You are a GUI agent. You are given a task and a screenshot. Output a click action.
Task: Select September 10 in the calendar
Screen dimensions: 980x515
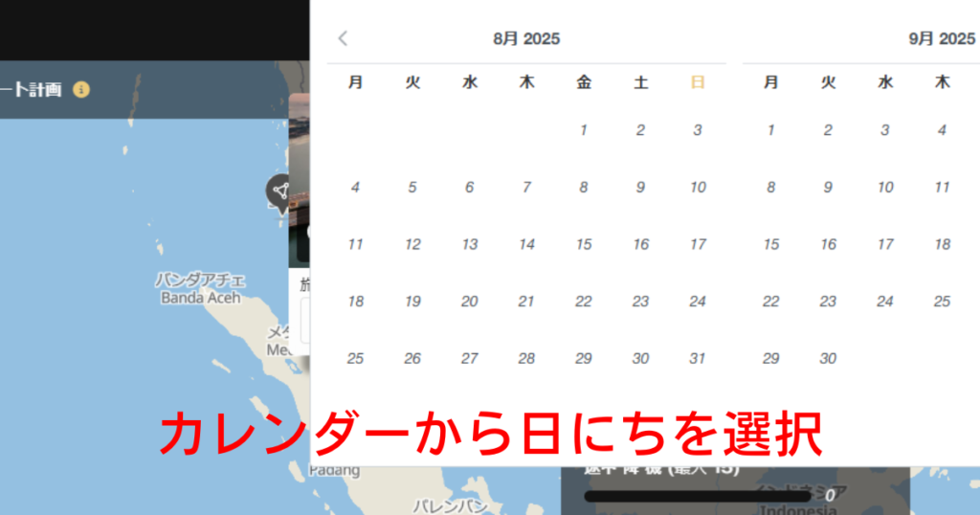pos(885,188)
